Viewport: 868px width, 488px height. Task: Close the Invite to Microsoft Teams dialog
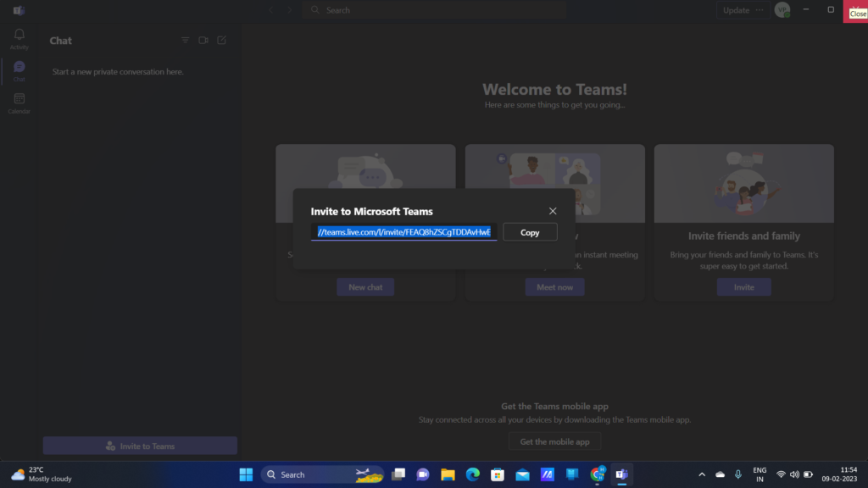(553, 211)
